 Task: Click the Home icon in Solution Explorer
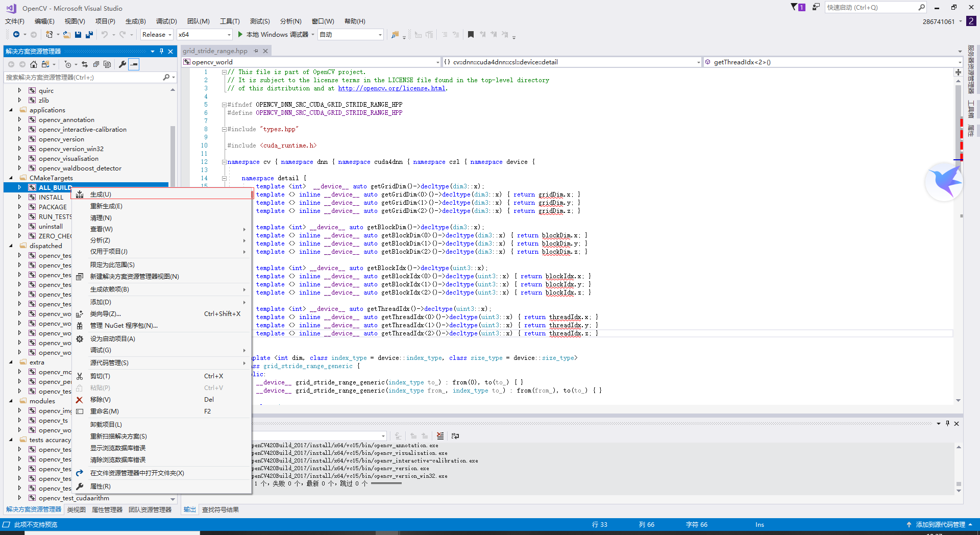pos(34,64)
